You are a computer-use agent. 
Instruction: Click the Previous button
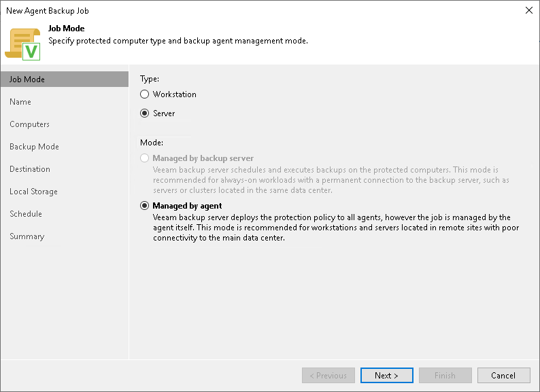[x=328, y=376]
